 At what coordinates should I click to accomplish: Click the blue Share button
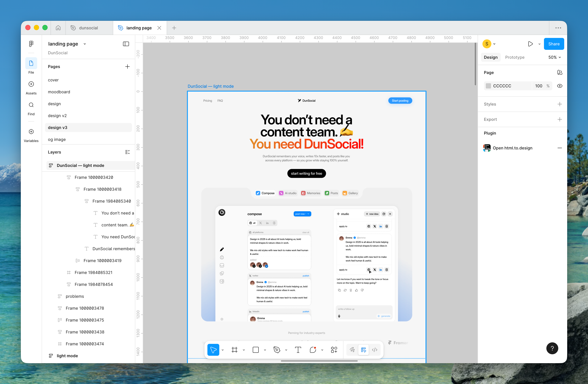click(554, 44)
